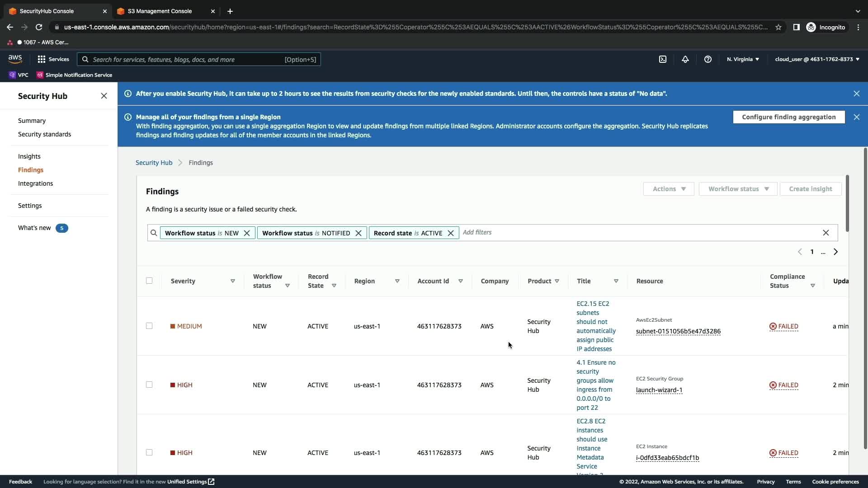The height and width of the screenshot is (488, 868).
Task: Open the Actions dropdown
Action: (x=669, y=189)
